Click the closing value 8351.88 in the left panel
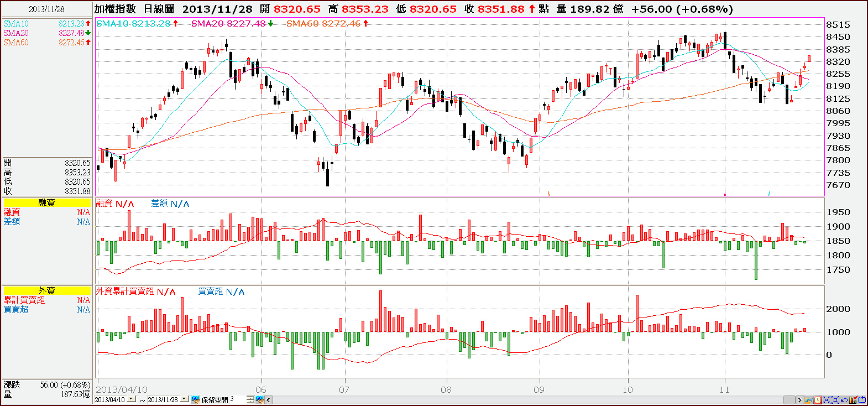This screenshot has width=868, height=406. [77, 191]
